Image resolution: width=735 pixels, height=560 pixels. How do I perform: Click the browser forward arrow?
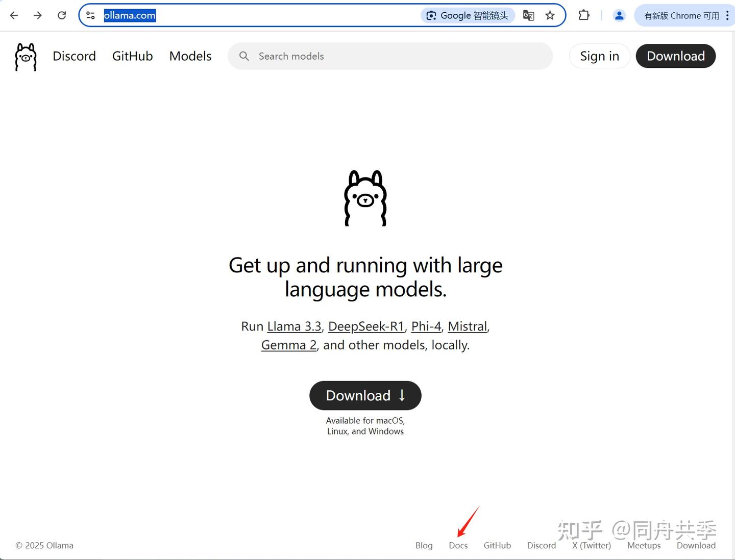click(38, 15)
